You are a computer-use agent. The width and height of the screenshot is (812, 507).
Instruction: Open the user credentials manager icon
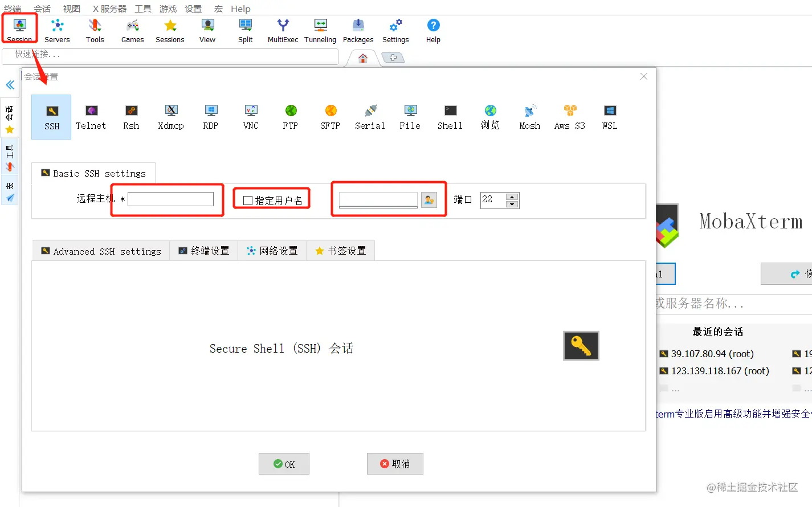click(429, 200)
